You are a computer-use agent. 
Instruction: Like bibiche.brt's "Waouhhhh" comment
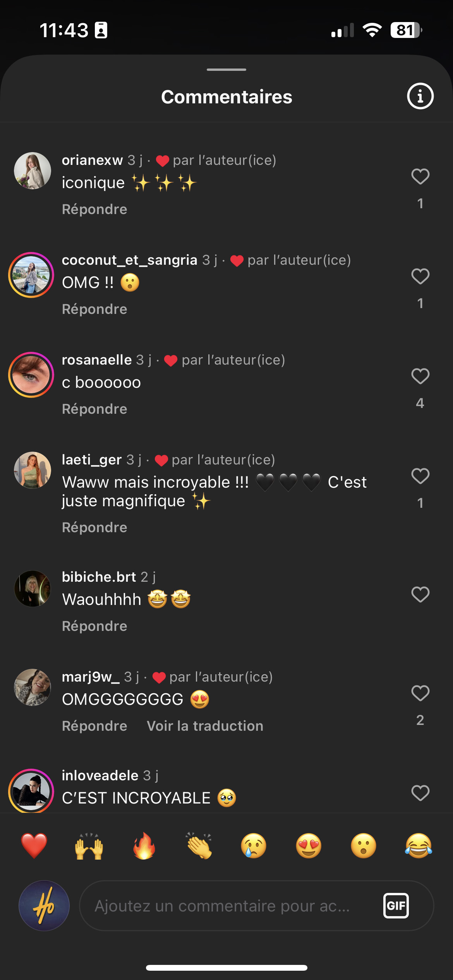[x=420, y=595]
